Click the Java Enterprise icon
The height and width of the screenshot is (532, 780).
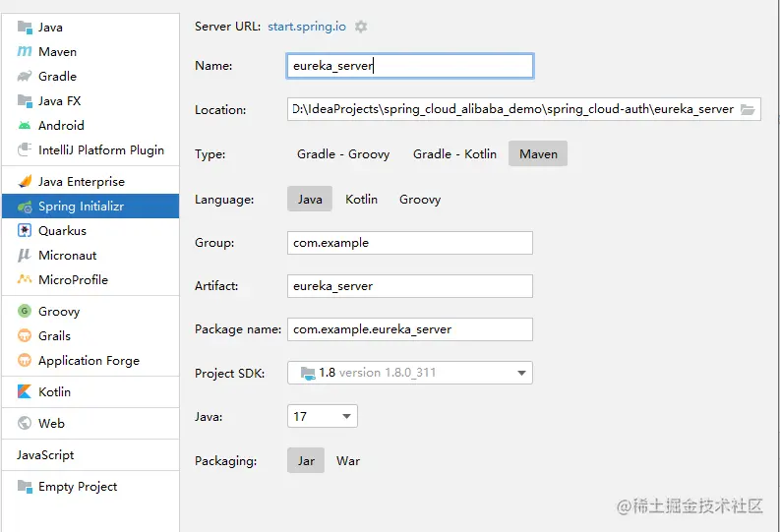25,182
